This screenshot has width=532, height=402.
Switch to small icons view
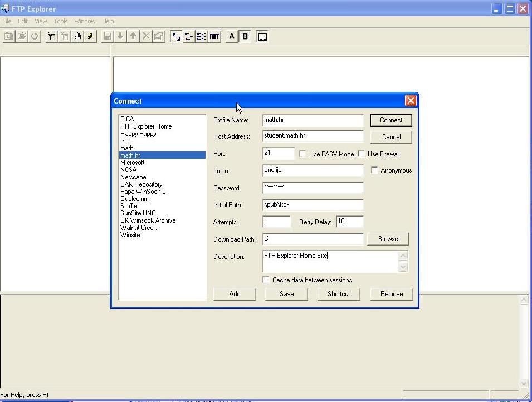point(189,36)
